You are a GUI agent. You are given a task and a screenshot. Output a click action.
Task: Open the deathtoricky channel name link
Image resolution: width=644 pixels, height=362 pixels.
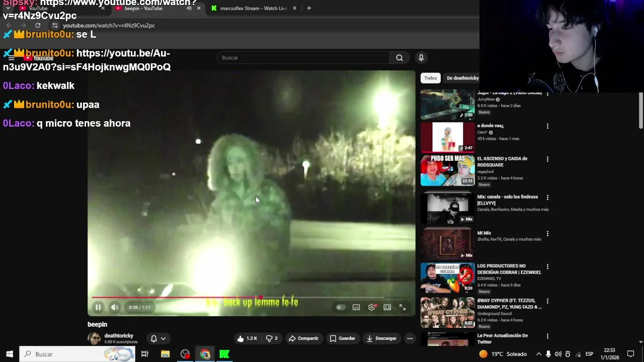(119, 335)
